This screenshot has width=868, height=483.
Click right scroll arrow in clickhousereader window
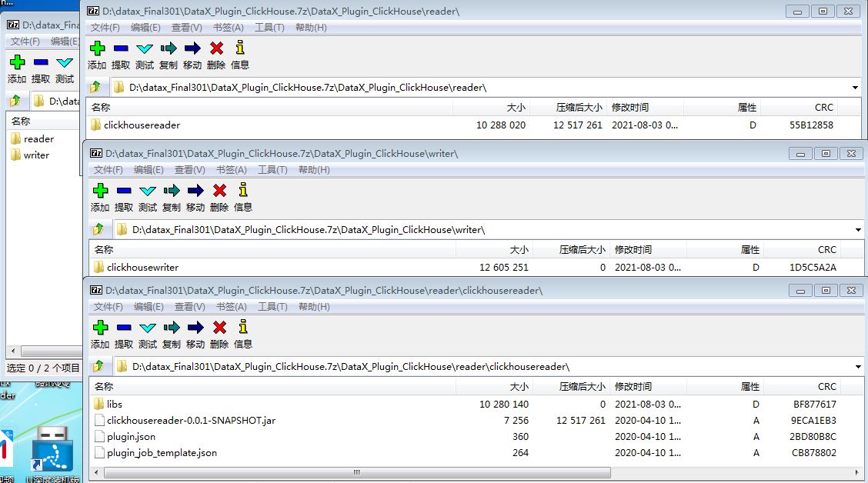(856, 472)
